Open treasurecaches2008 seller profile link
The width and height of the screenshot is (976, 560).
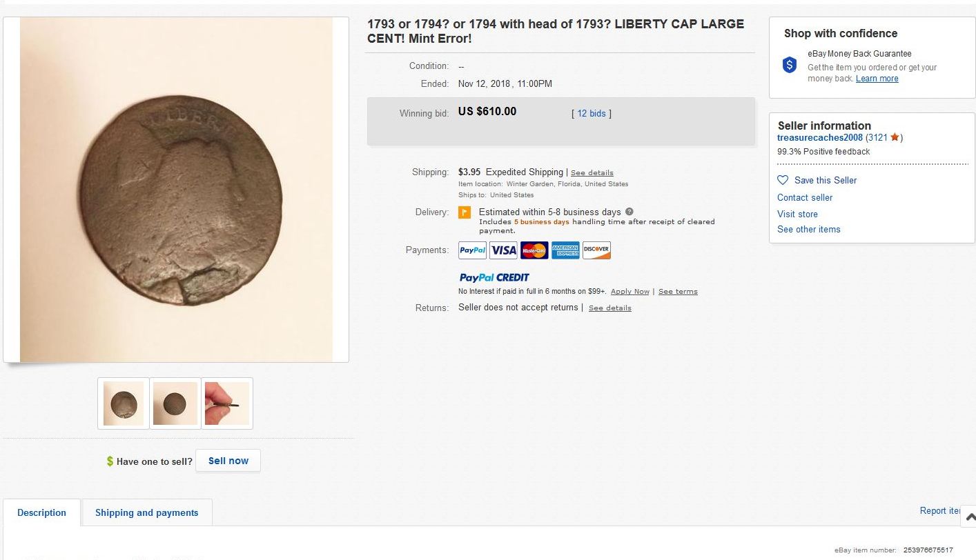(820, 138)
